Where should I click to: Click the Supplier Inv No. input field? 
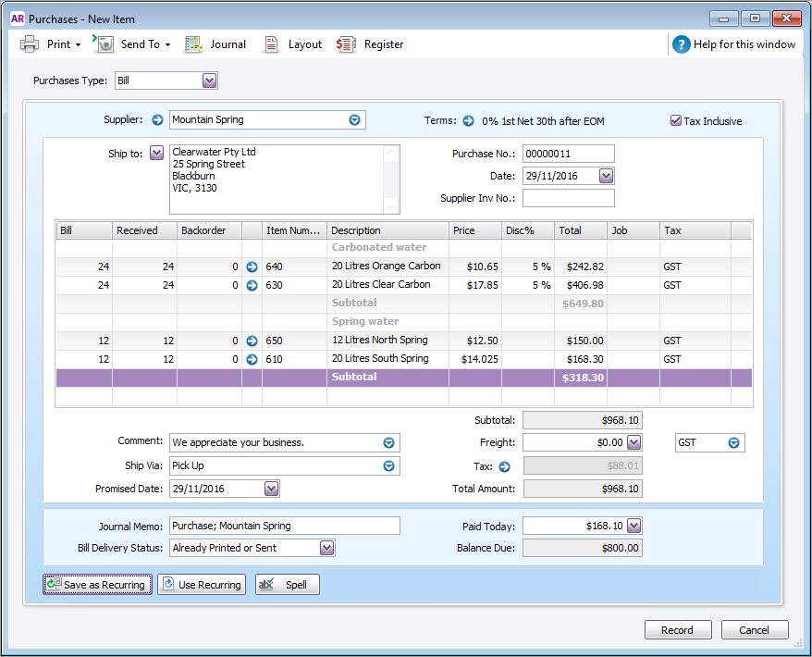[568, 198]
